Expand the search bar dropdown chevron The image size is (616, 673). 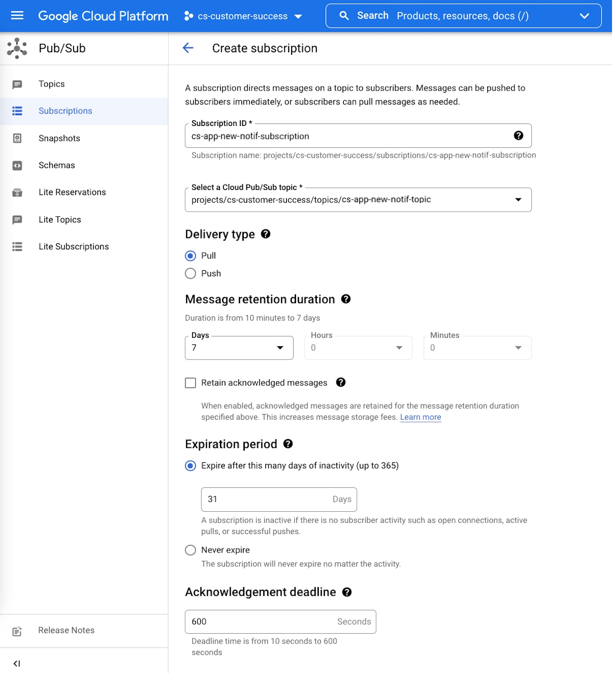click(x=585, y=16)
